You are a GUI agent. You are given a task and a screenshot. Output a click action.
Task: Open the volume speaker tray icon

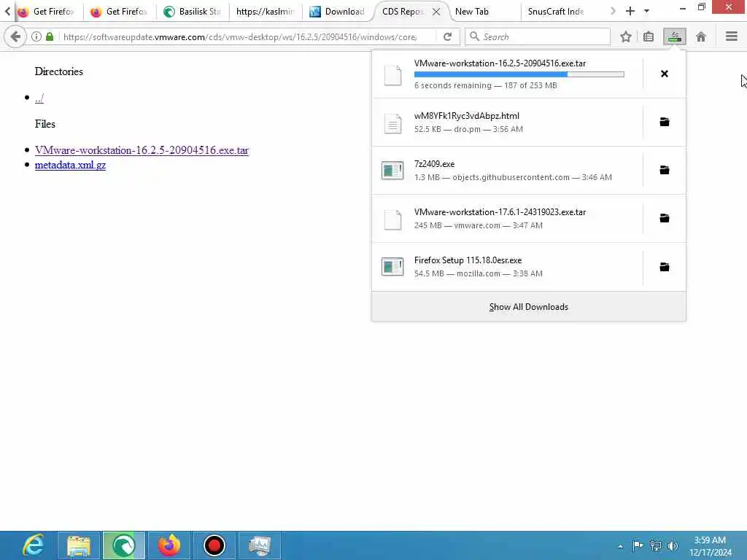tap(673, 545)
